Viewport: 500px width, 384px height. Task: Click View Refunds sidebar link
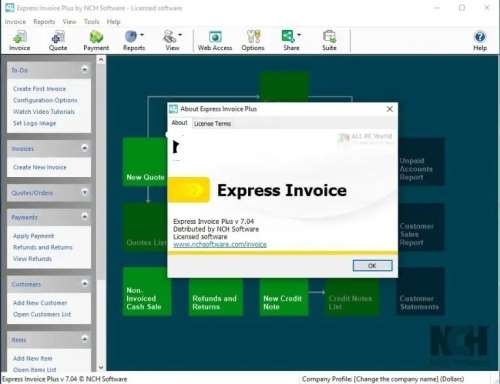[32, 259]
